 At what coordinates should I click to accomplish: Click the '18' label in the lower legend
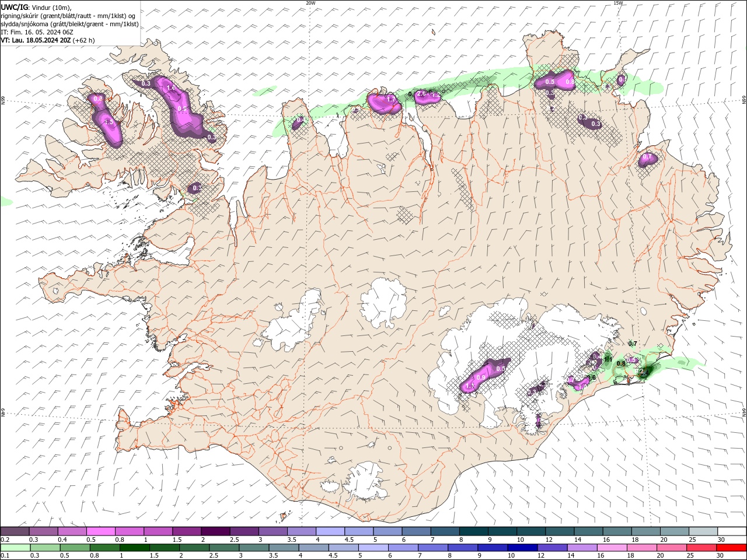coord(630,556)
